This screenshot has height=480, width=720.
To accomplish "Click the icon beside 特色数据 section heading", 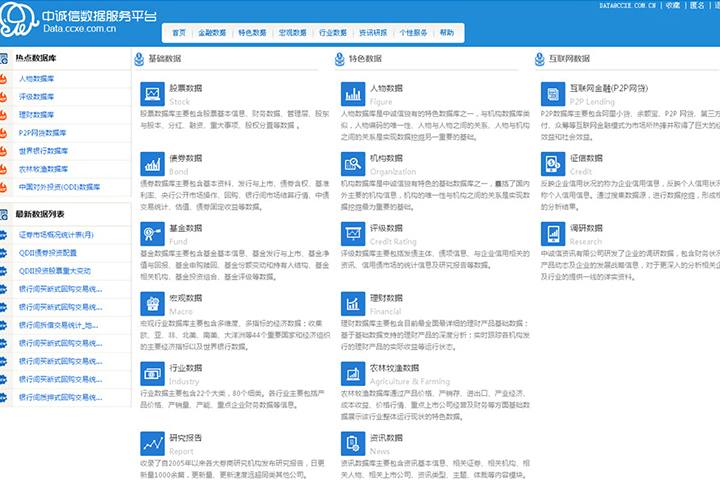I will pyautogui.click(x=339, y=59).
